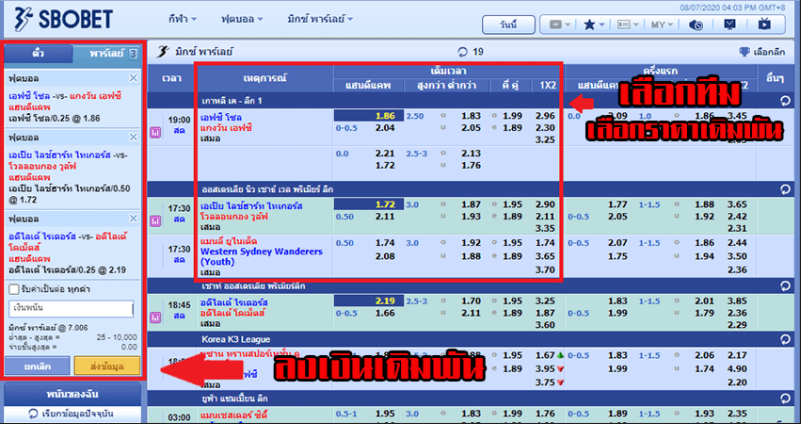Tick accept better odds checkbox

14,290
